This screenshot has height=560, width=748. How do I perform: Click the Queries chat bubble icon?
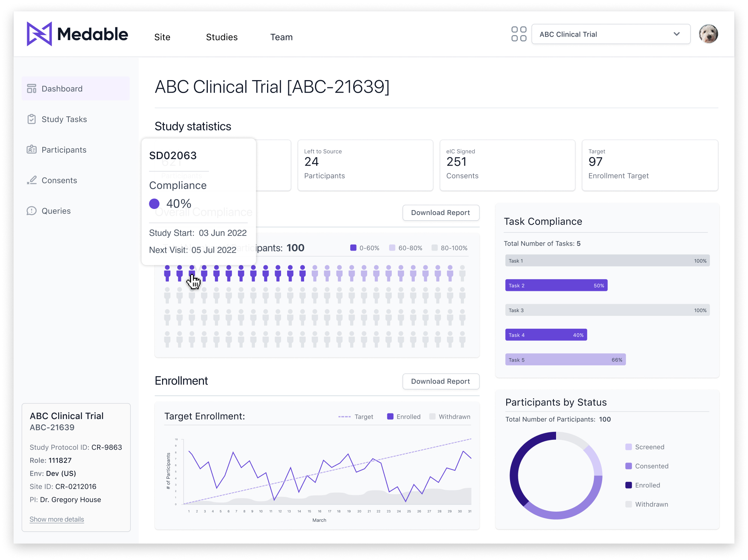(32, 211)
